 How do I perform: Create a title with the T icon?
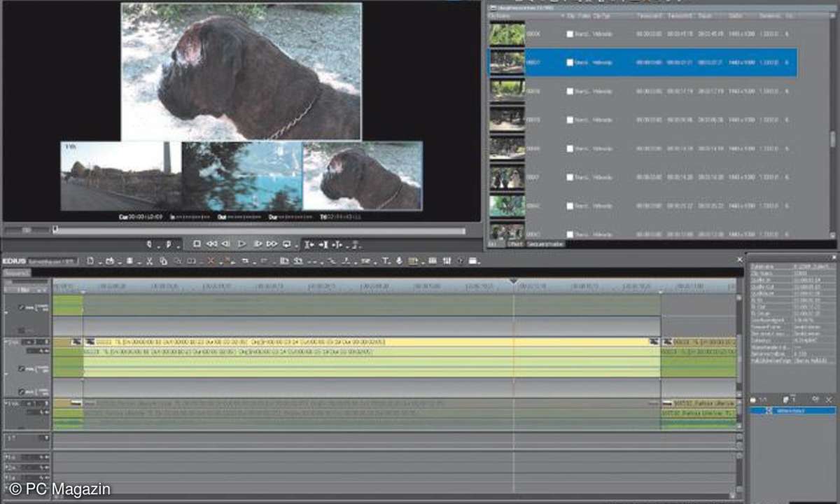[x=385, y=261]
